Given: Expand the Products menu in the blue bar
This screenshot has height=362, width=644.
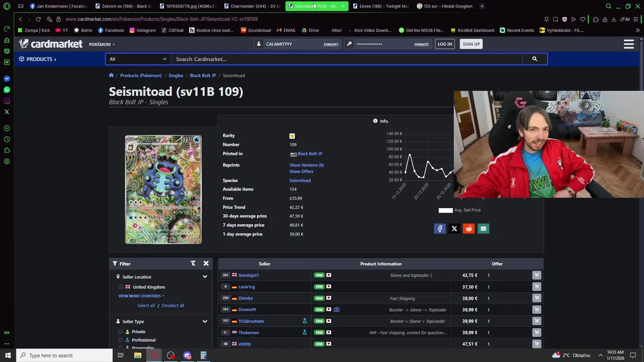Looking at the screenshot, I should tap(38, 59).
